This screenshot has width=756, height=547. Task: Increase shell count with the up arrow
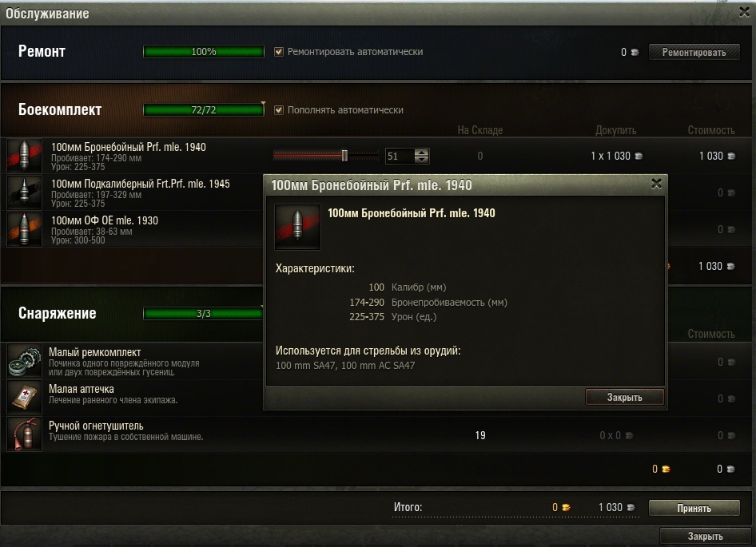point(421,153)
